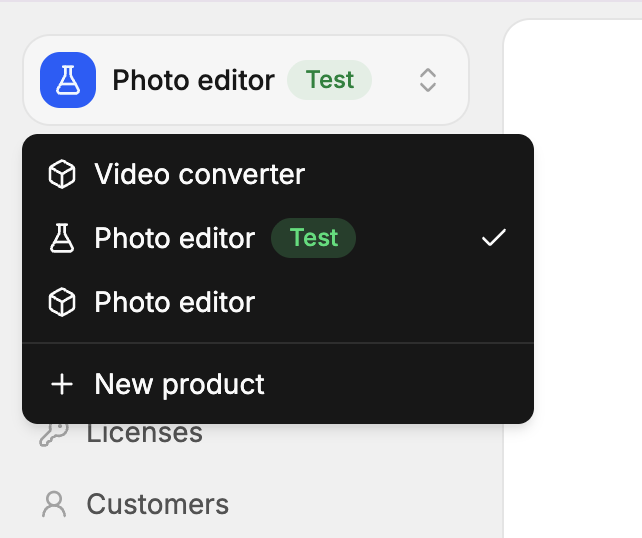Click the plus icon beside New product
The height and width of the screenshot is (538, 642).
(x=62, y=384)
